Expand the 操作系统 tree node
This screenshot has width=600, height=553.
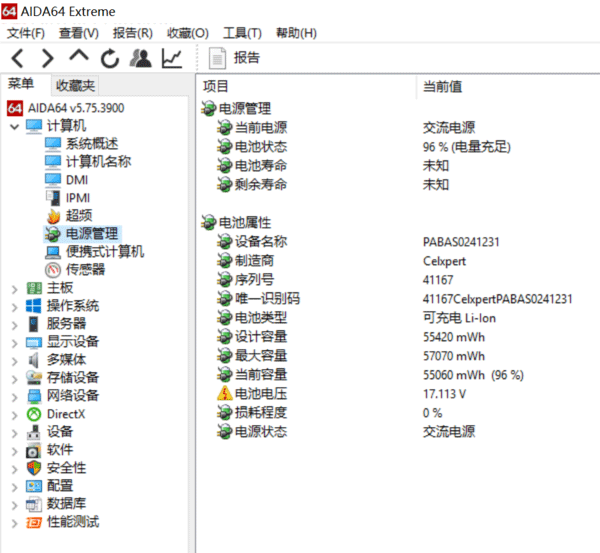point(15,307)
